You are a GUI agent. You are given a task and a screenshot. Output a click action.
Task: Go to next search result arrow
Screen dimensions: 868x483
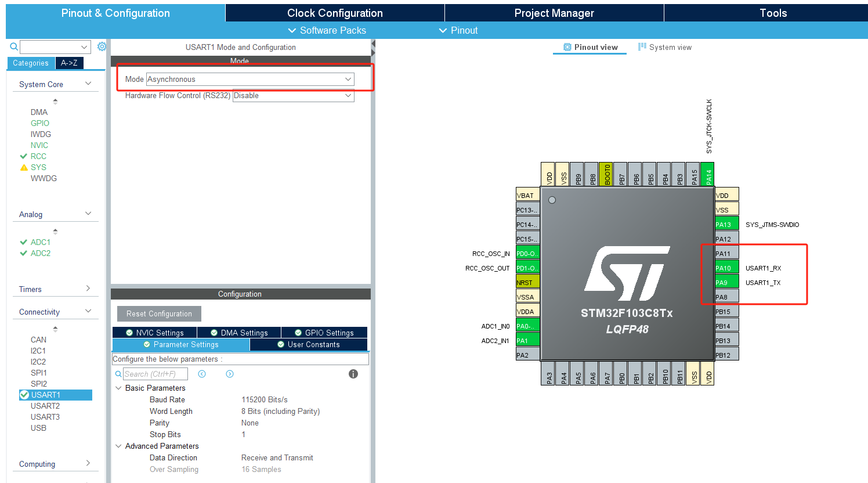pyautogui.click(x=230, y=374)
